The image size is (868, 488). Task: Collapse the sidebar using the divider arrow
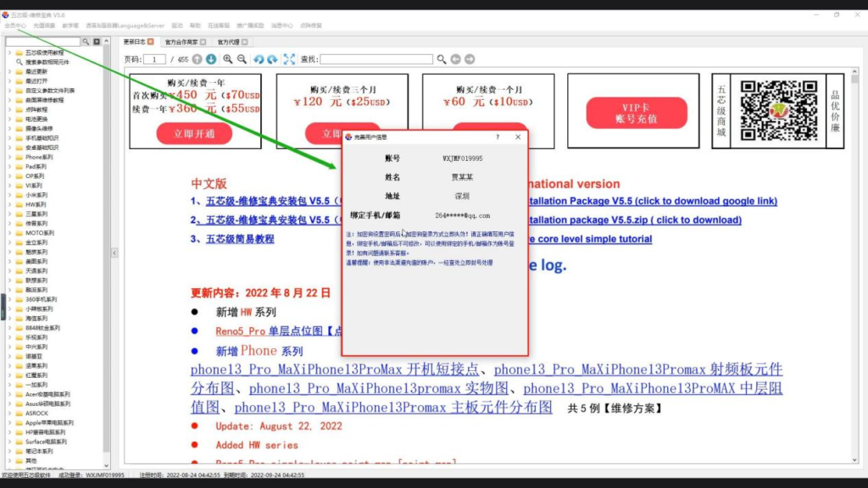(114, 252)
